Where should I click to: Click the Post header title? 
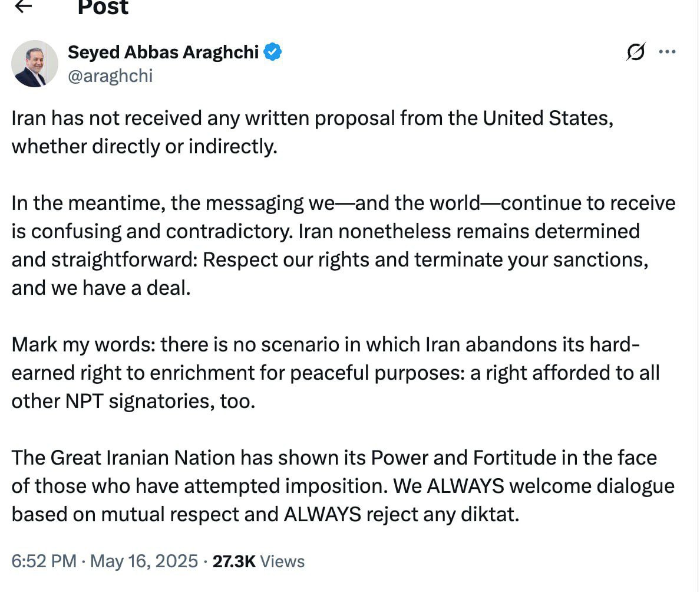click(103, 8)
